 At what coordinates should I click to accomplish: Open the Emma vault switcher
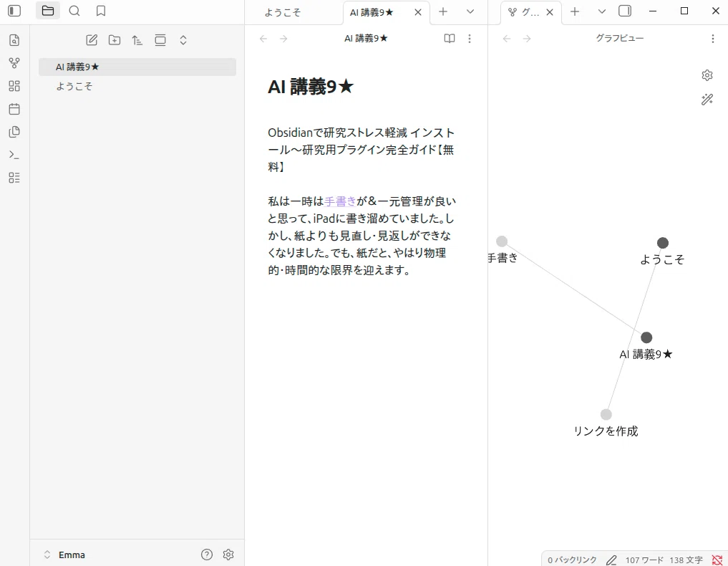pos(65,555)
